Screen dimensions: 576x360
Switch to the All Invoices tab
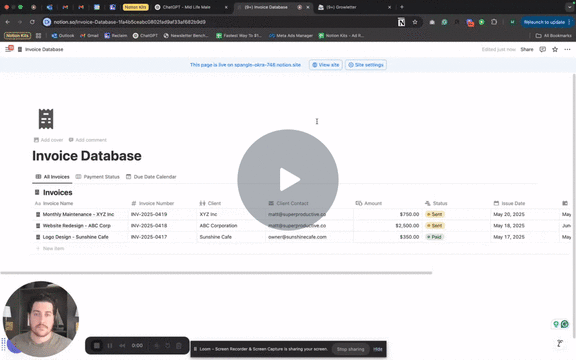[52, 177]
